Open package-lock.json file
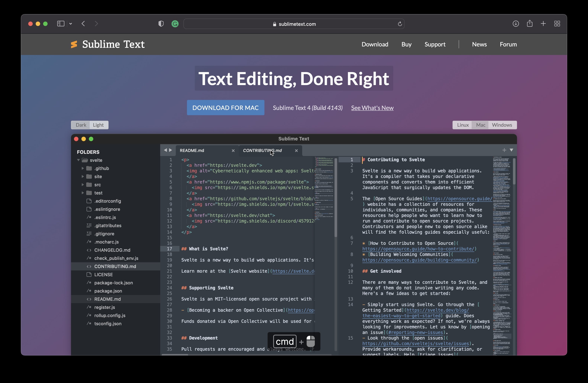Image resolution: width=588 pixels, height=383 pixels. click(x=116, y=283)
